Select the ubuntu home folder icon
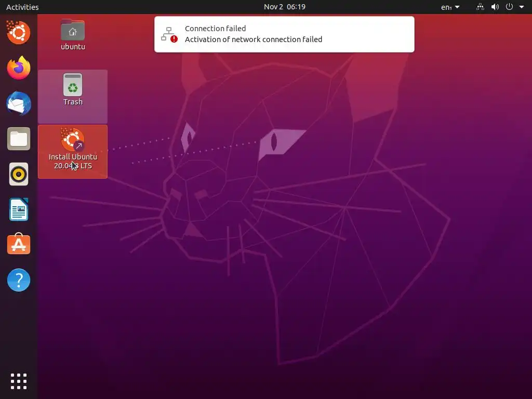Viewport: 532px width, 399px height. 73,35
